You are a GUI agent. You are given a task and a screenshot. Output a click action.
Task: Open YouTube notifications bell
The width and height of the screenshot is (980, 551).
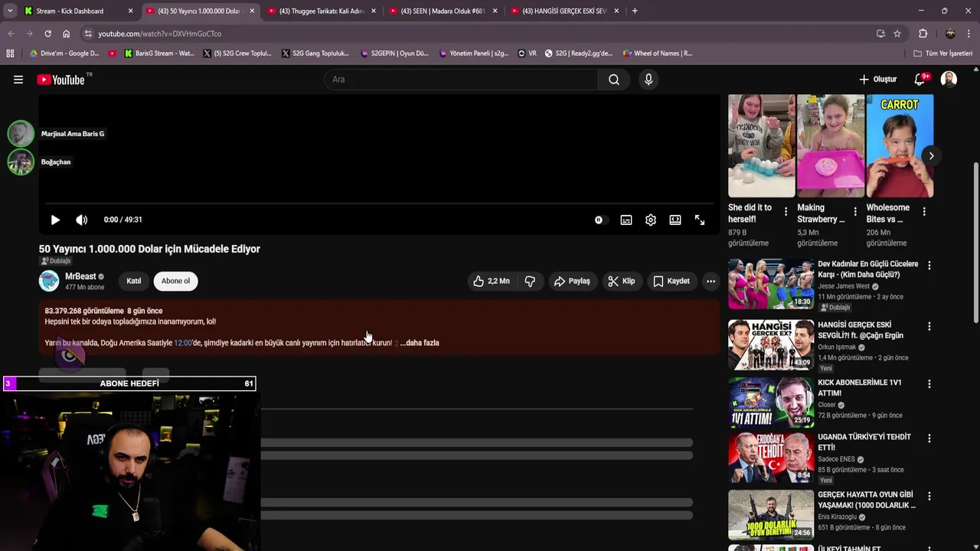[x=920, y=80]
